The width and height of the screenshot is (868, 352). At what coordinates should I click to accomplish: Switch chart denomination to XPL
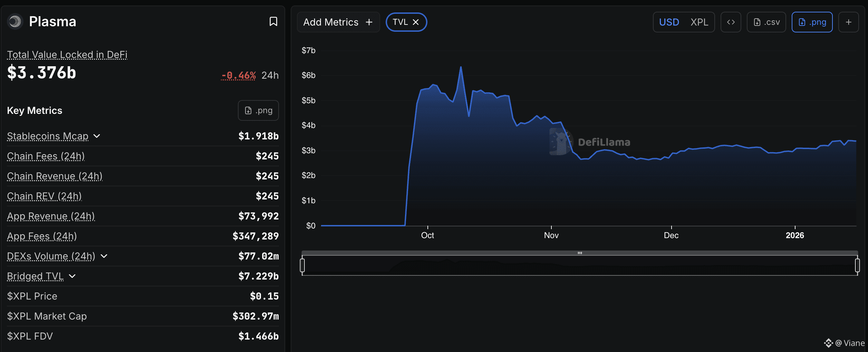(699, 22)
